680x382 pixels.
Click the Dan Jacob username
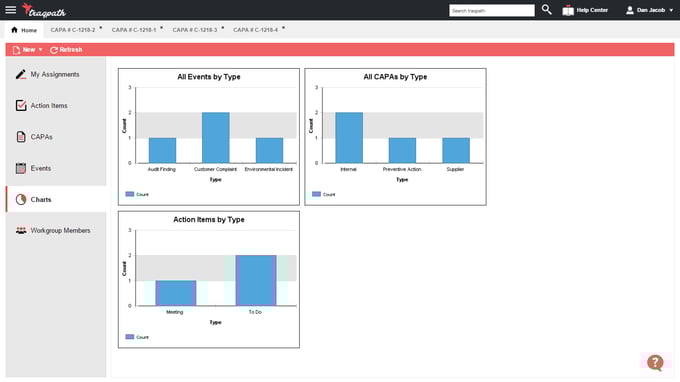[x=651, y=10]
